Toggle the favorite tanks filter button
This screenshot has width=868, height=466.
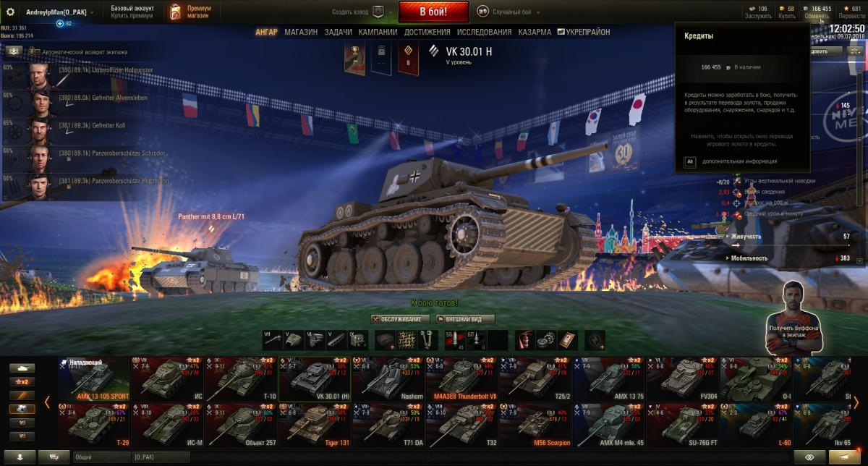tap(20, 395)
